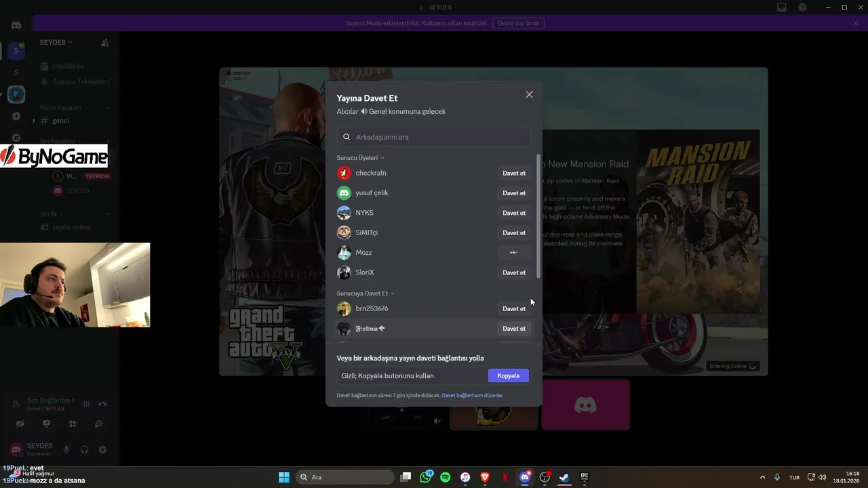This screenshot has height=488, width=868.
Task: Invite SIMITçi to the stream
Action: [514, 233]
